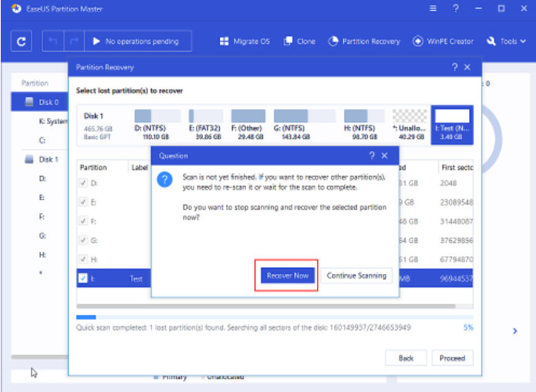Open the Clone tool

tap(299, 42)
